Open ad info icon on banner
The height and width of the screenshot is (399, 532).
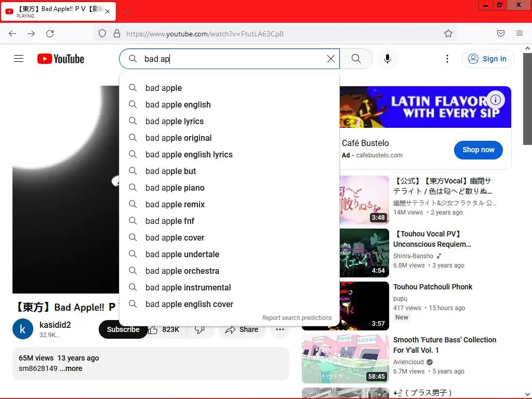click(495, 100)
